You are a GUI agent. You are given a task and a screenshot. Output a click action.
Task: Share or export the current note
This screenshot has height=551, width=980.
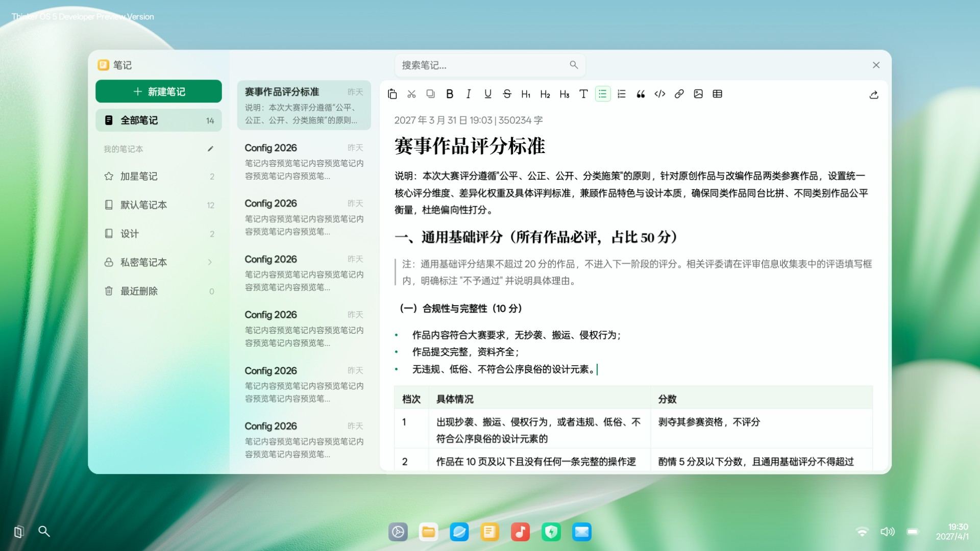click(x=874, y=95)
